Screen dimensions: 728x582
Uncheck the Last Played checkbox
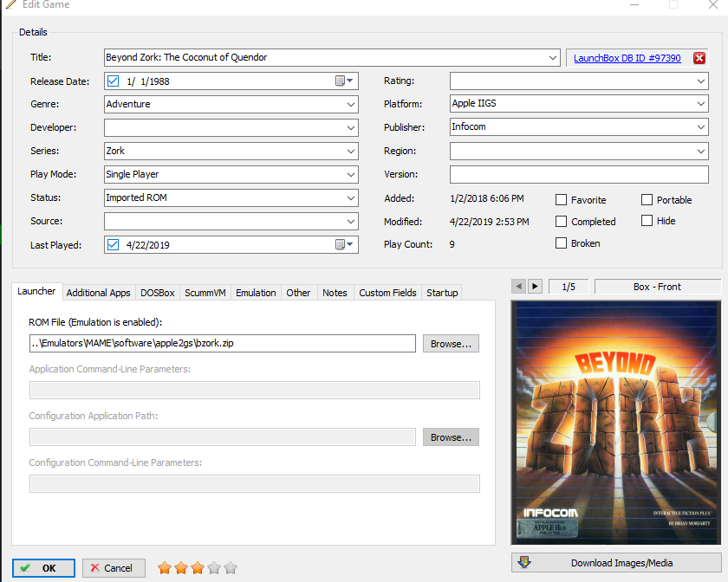113,244
